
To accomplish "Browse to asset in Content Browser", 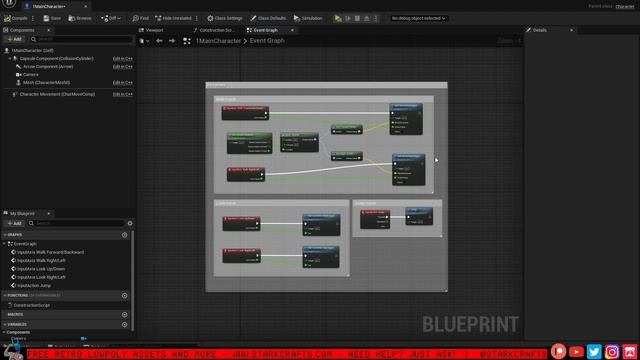I will tap(80, 18).
